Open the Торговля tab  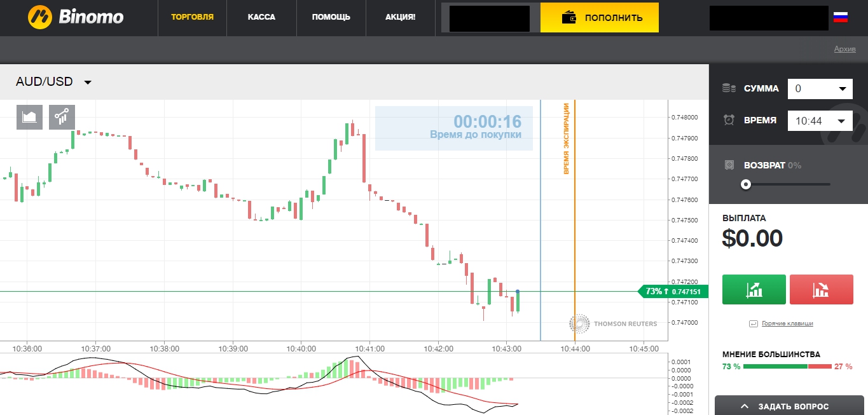[x=192, y=17]
